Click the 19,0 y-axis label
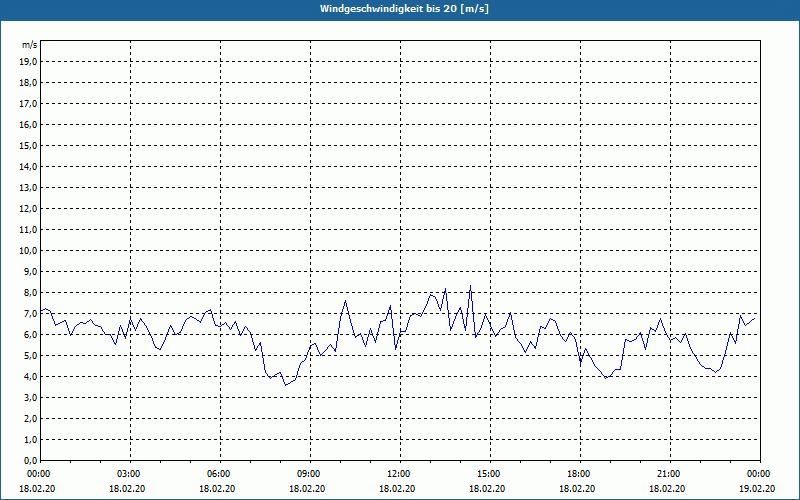 coord(29,62)
